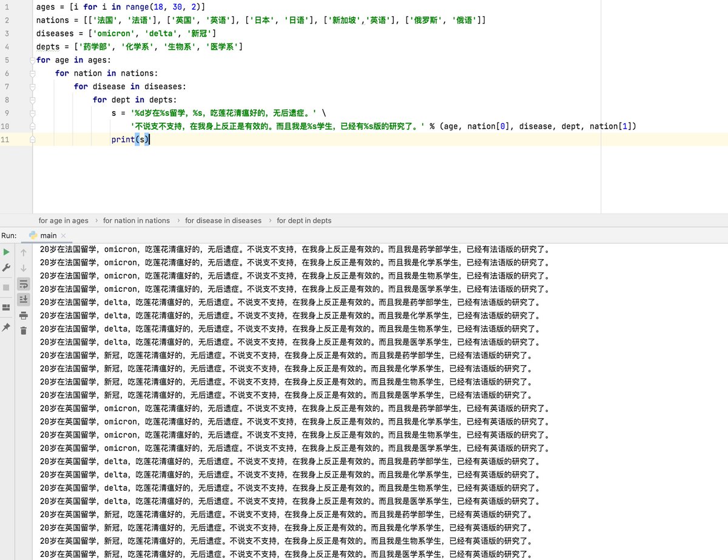Image resolution: width=728 pixels, height=560 pixels.
Task: Toggle soft-wrap in the console output
Action: point(24,283)
